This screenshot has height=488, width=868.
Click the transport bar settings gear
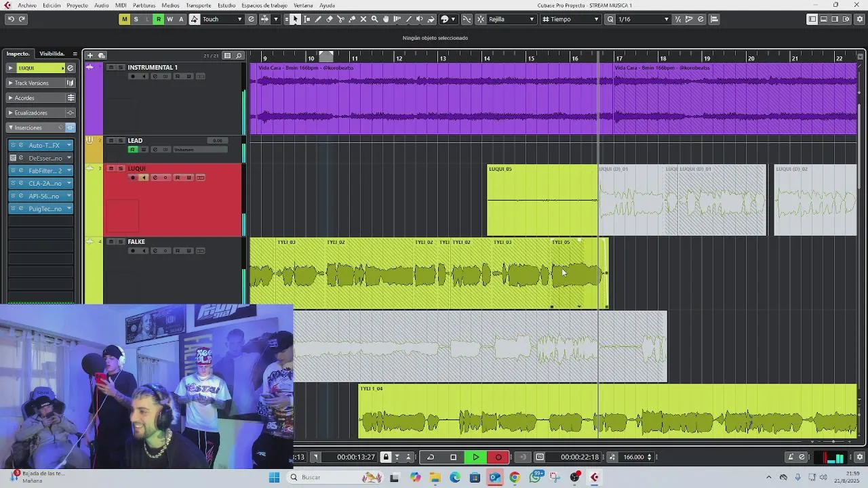click(x=860, y=457)
